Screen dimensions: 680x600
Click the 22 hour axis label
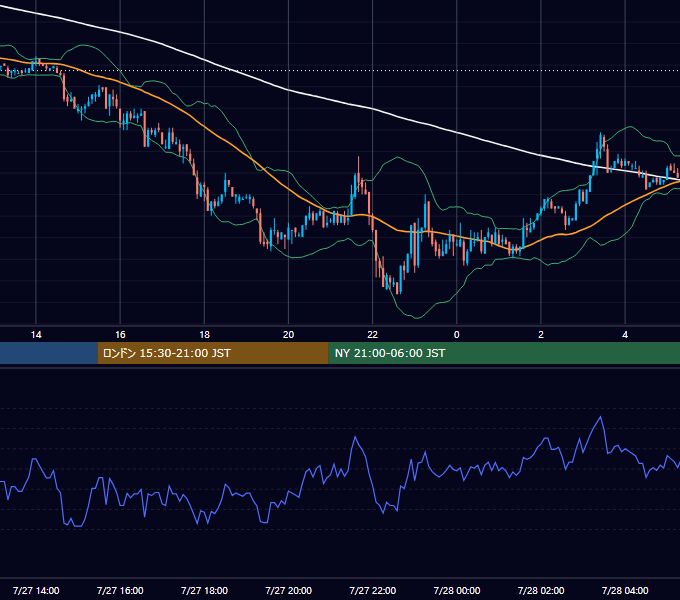pyautogui.click(x=373, y=334)
